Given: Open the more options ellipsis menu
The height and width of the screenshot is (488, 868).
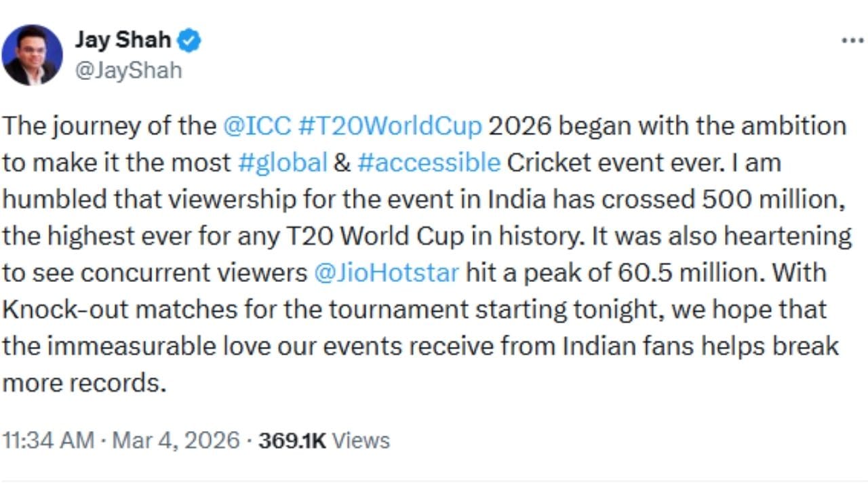Looking at the screenshot, I should click(x=852, y=41).
